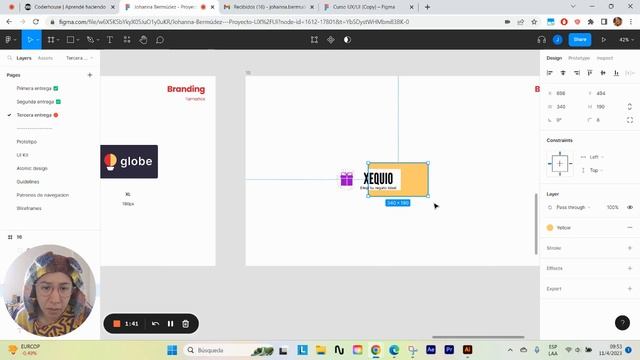Viewport: 640px width, 360px height.
Task: Click Align right icon
Action: tap(576, 73)
